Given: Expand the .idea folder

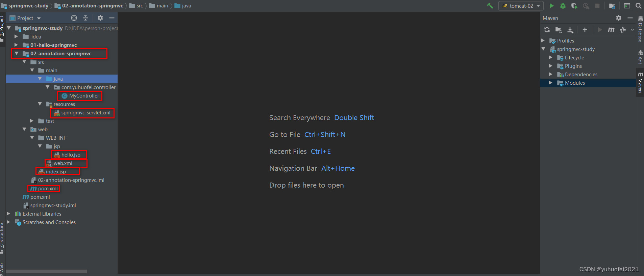Looking at the screenshot, I should [16, 36].
